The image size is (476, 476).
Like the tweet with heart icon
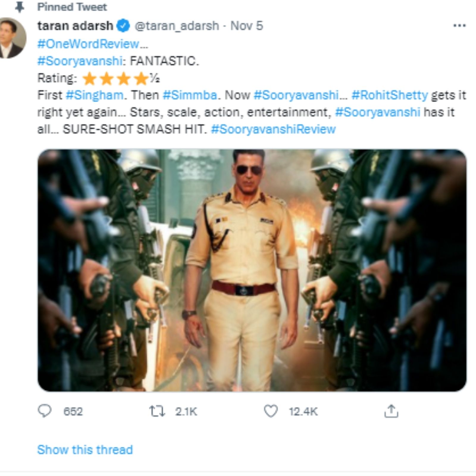(271, 411)
